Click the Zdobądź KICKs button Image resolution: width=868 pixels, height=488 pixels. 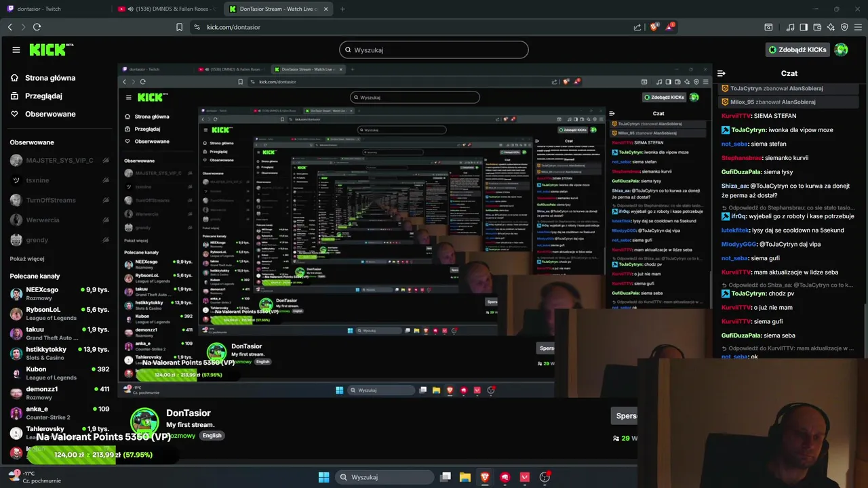tap(797, 49)
